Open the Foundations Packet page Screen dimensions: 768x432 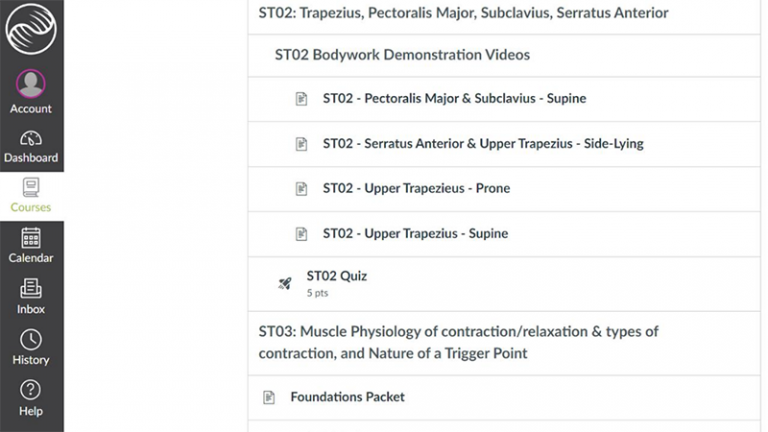[347, 397]
